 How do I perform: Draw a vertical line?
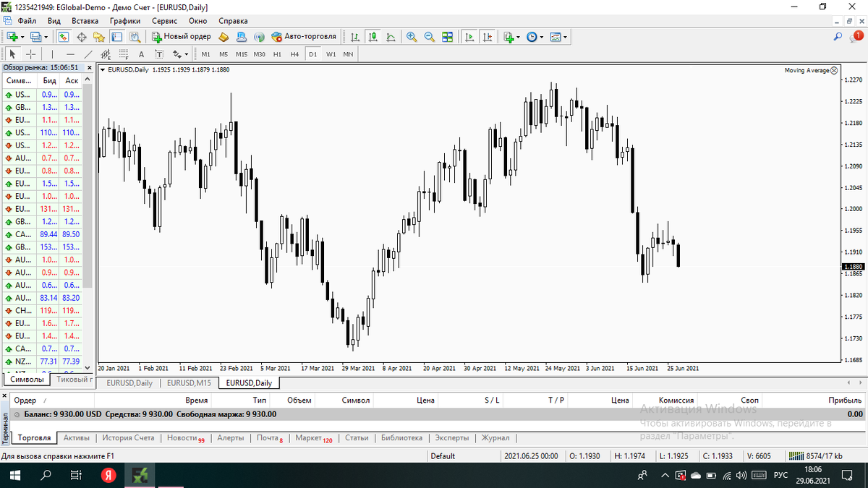pos(52,54)
